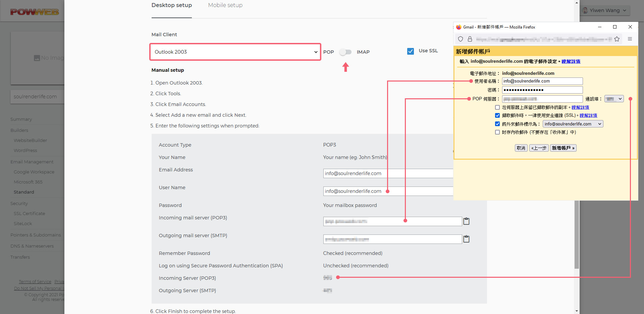Click the POP server field in Gmail popup

[x=542, y=99]
